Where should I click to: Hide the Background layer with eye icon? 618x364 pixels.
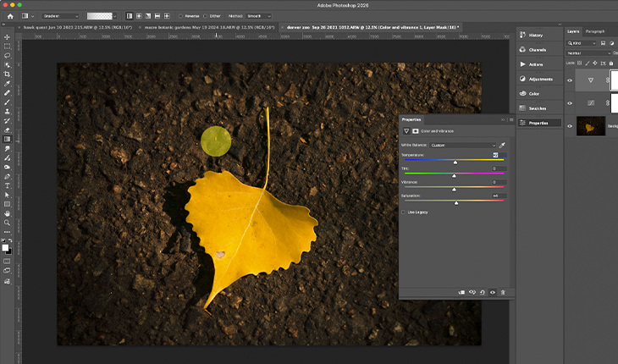[569, 127]
